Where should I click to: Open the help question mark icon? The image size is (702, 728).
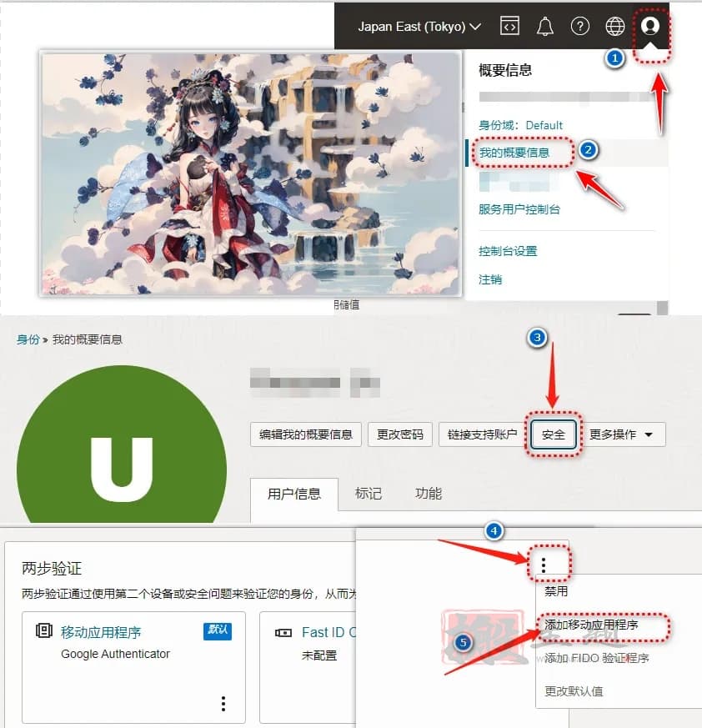pyautogui.click(x=580, y=26)
